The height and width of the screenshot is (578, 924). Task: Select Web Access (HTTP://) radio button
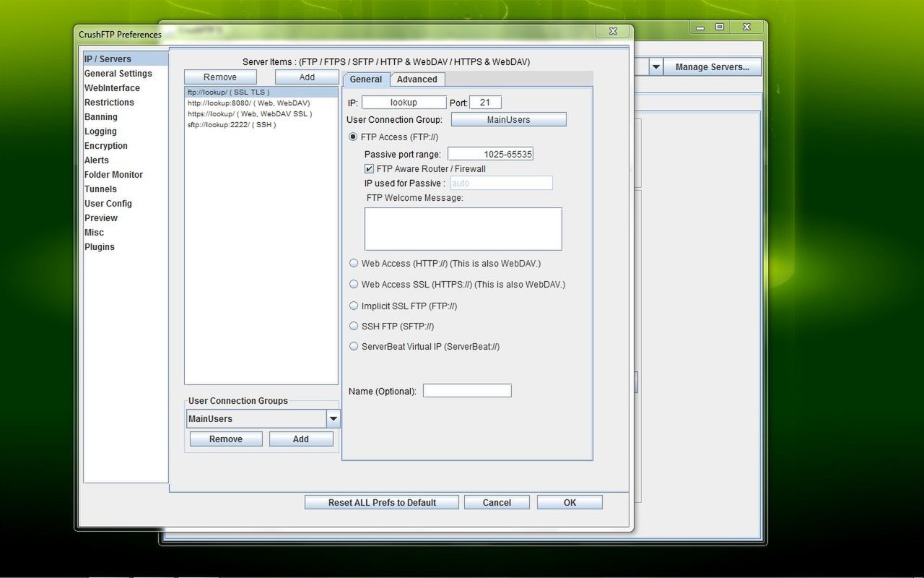click(x=354, y=264)
